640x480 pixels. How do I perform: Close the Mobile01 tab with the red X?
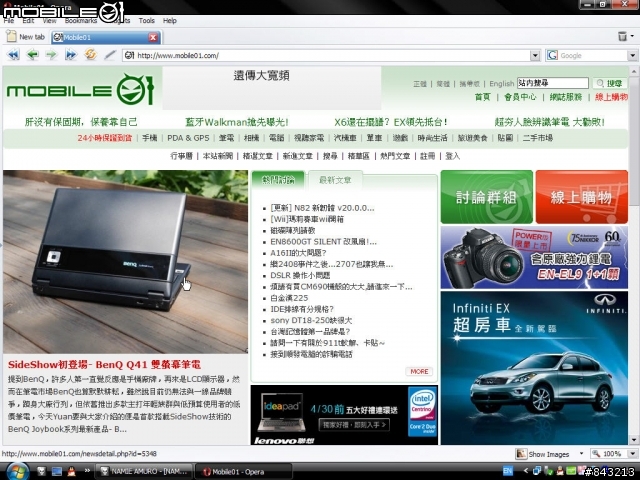[153, 38]
